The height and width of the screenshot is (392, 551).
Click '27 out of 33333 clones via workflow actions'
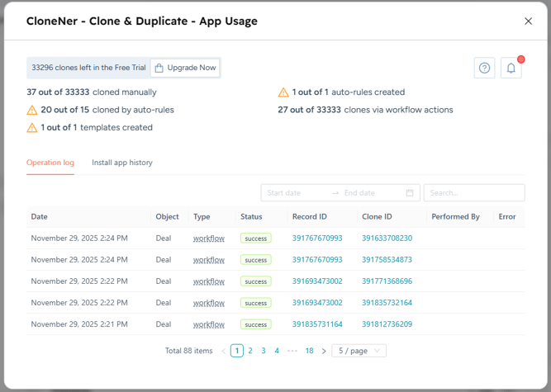[365, 110]
